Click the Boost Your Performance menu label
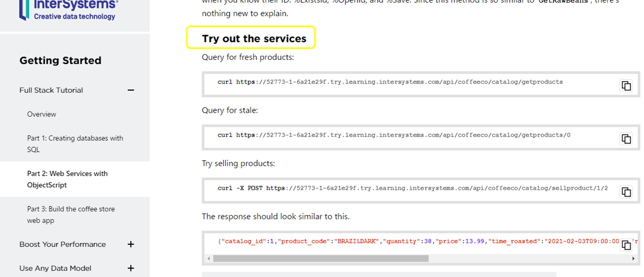Screen dimensions: 644x277 [x=63, y=244]
